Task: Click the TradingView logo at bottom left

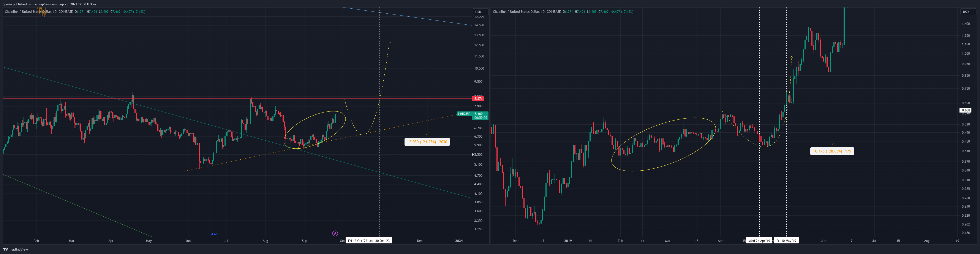Action: [15, 249]
